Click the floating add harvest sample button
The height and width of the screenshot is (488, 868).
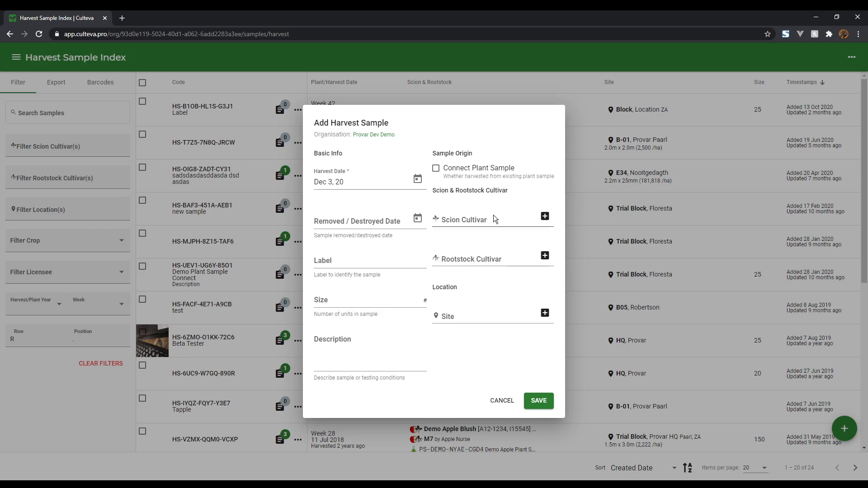844,428
